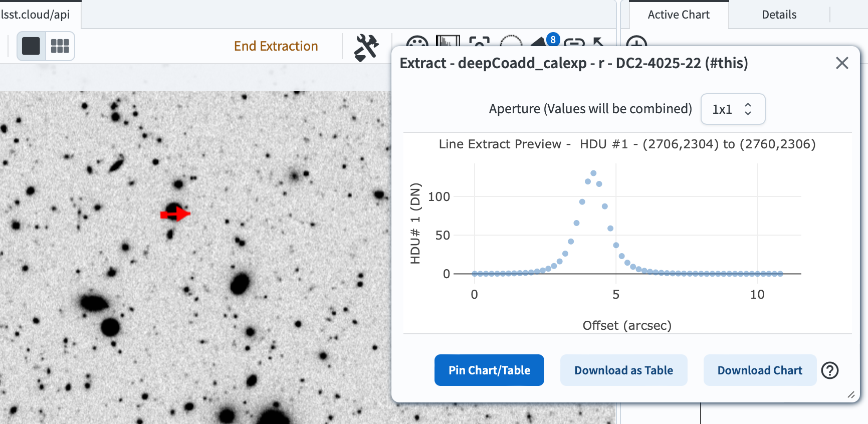Click the WCS lock link icon

tap(574, 42)
